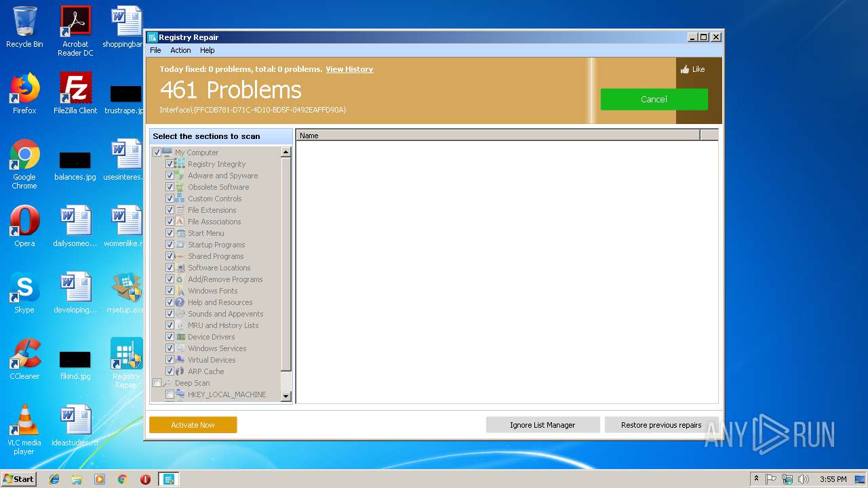Click the Name column header
Screen dimensions: 868x488
pyautogui.click(x=498, y=136)
